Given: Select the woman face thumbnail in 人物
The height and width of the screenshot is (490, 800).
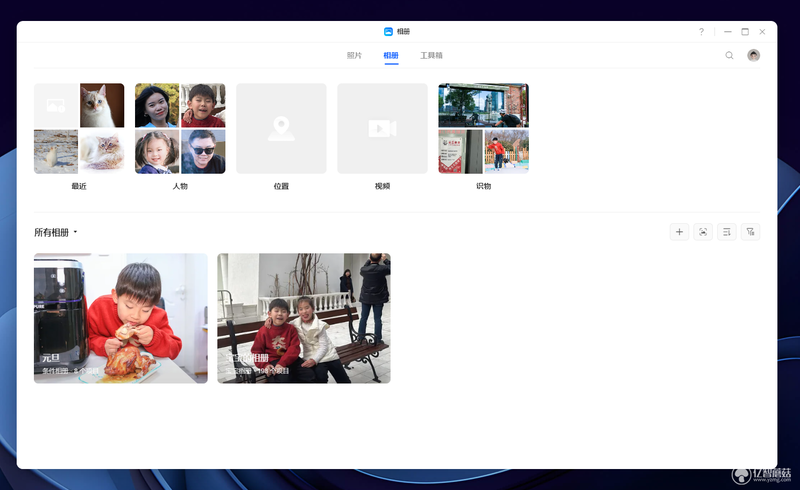Looking at the screenshot, I should click(157, 105).
